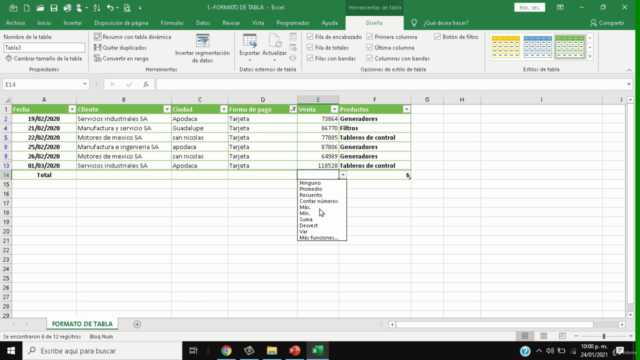Click Quitar duplicados tool
Image resolution: width=640 pixels, height=360 pixels.
(x=120, y=48)
